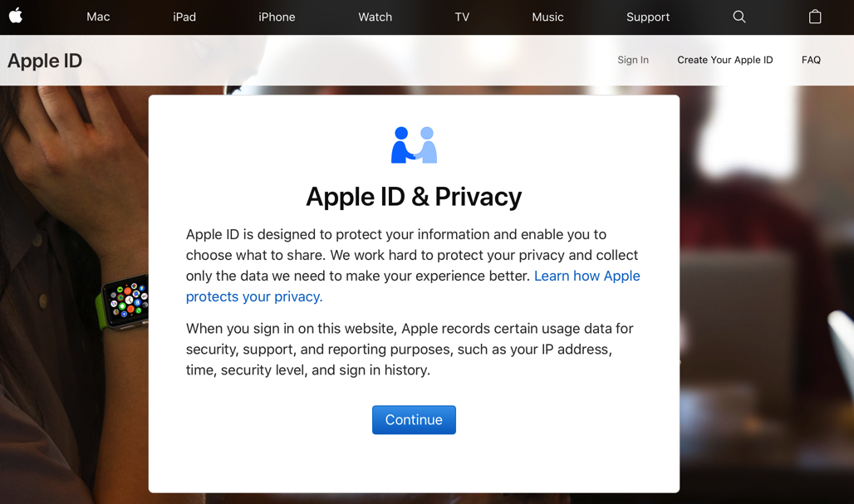Open Create Your Apple ID

click(724, 60)
